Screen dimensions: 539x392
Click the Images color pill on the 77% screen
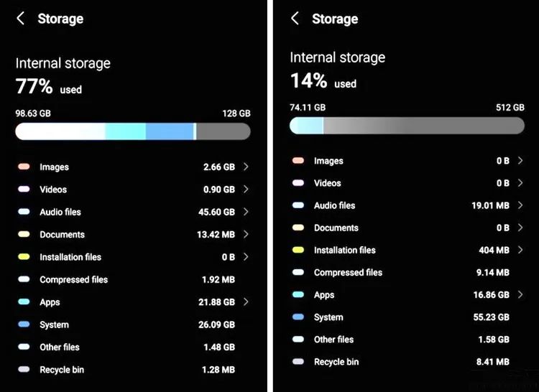[24, 167]
